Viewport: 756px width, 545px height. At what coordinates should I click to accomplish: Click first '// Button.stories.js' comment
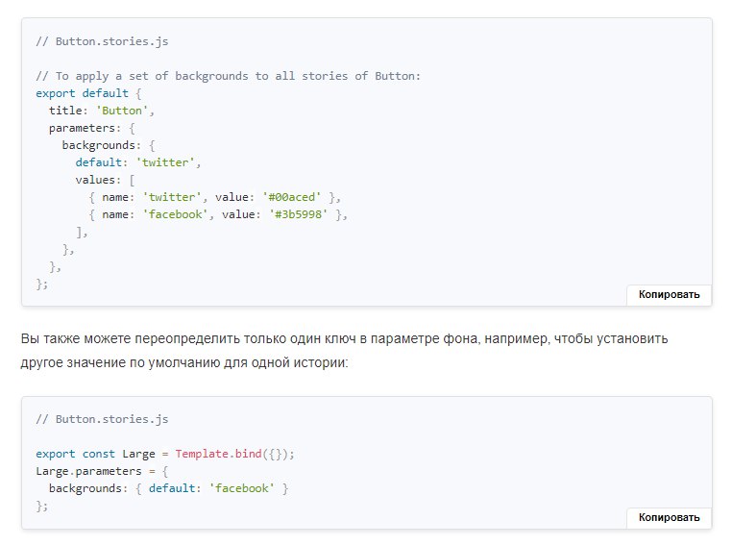pyautogui.click(x=102, y=41)
